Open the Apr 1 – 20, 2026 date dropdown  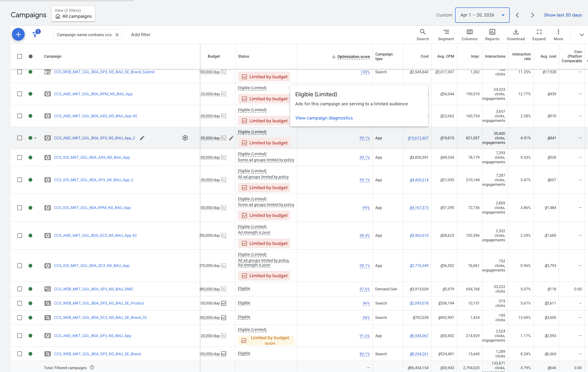pyautogui.click(x=482, y=15)
